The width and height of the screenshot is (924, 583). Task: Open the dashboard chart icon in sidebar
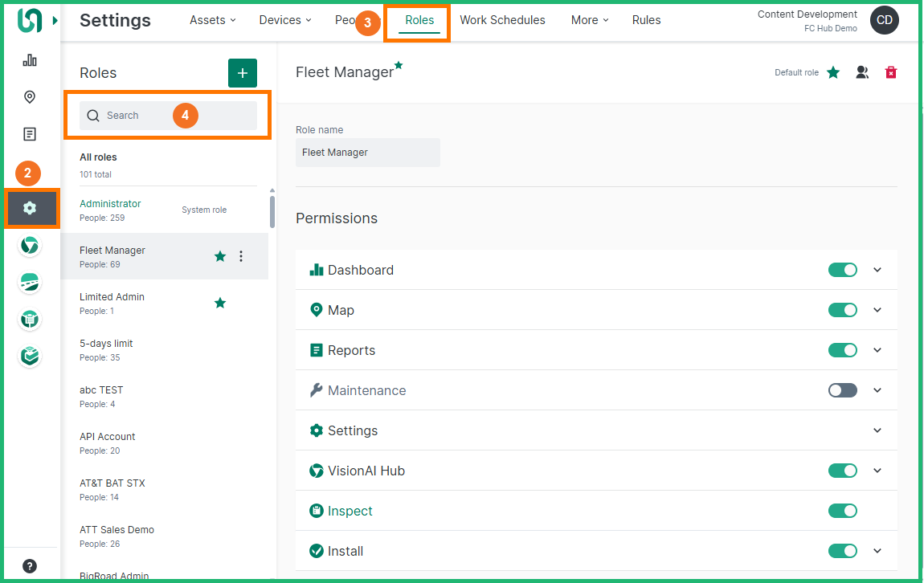pyautogui.click(x=30, y=60)
